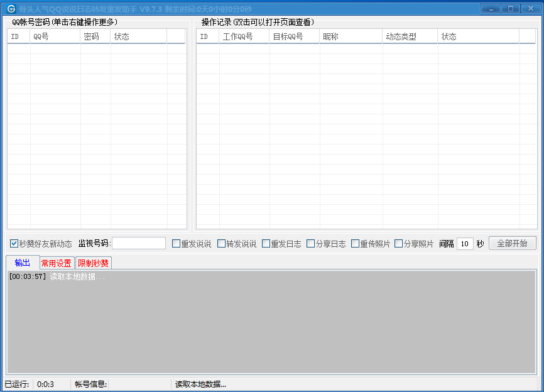Click 工作QQ号 column header

pos(244,36)
